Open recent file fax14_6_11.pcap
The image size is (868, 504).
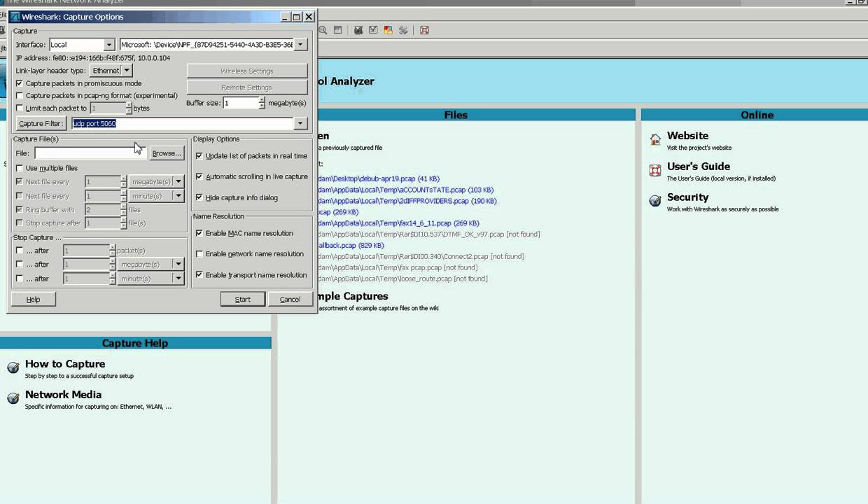[398, 224]
